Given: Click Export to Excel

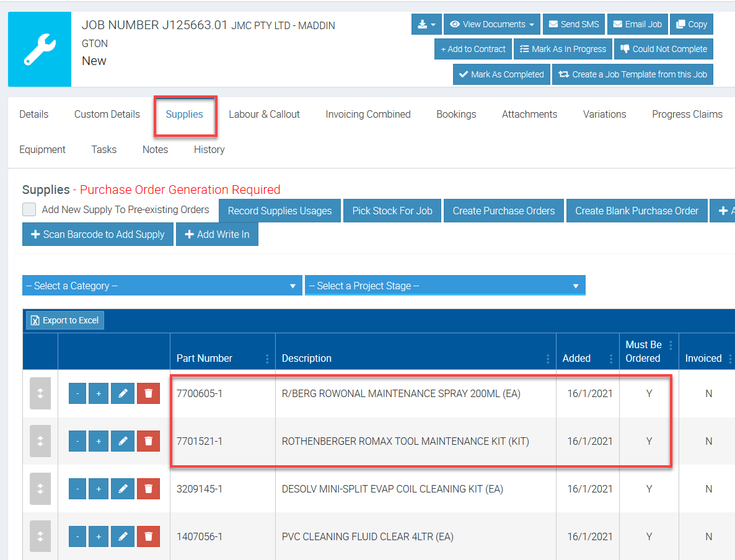Looking at the screenshot, I should pos(65,320).
